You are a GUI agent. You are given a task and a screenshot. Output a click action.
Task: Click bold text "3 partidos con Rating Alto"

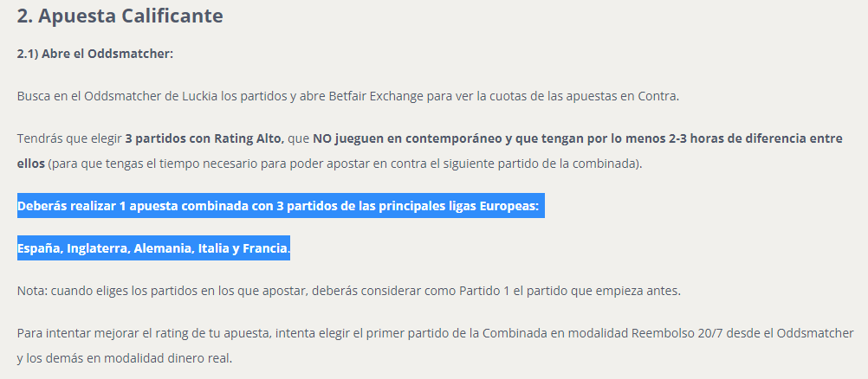tap(204, 138)
